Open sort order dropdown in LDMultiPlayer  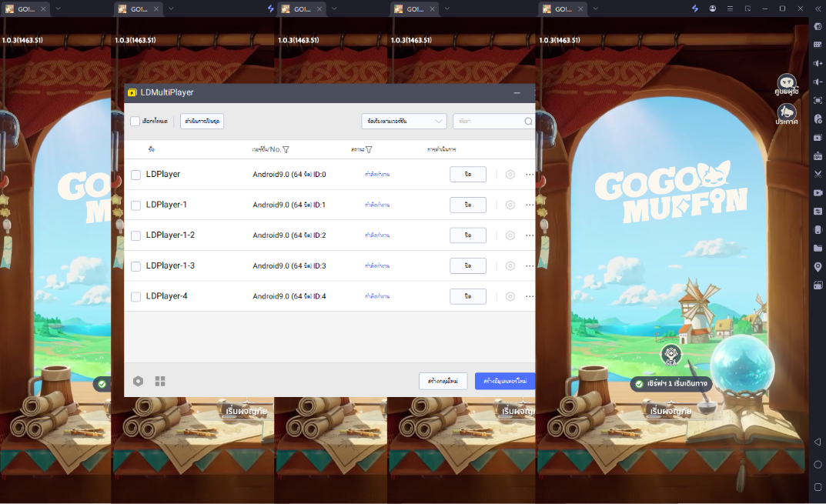pyautogui.click(x=404, y=121)
